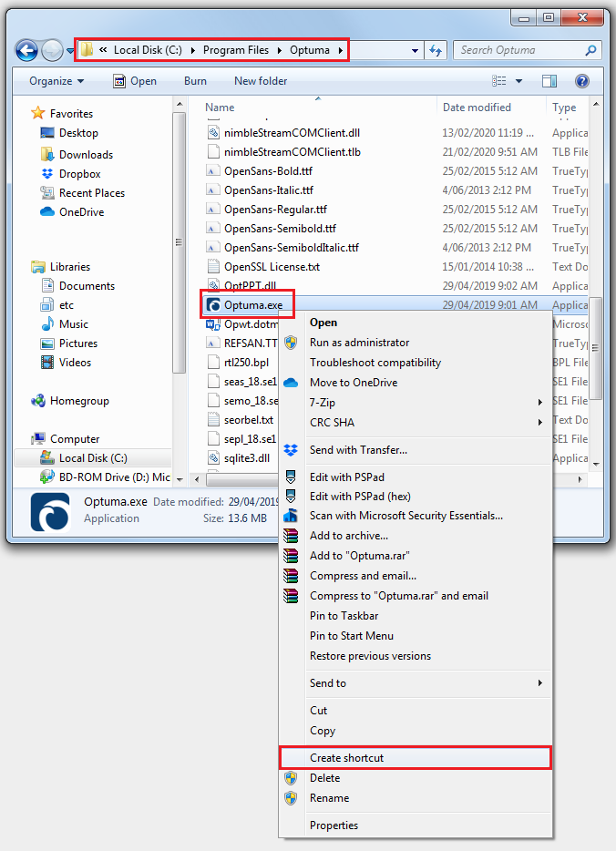Select Delete from context menu

point(416,778)
